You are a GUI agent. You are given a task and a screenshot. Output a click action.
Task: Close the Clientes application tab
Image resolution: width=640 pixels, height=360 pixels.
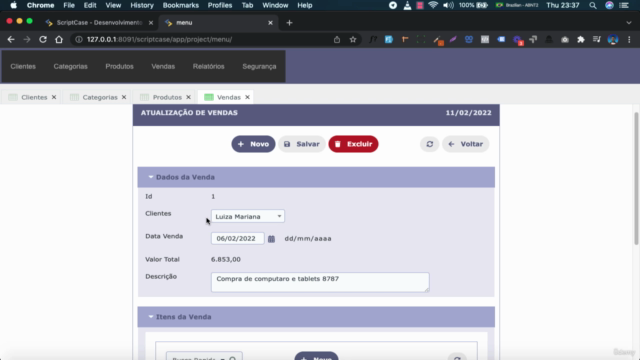[54, 97]
